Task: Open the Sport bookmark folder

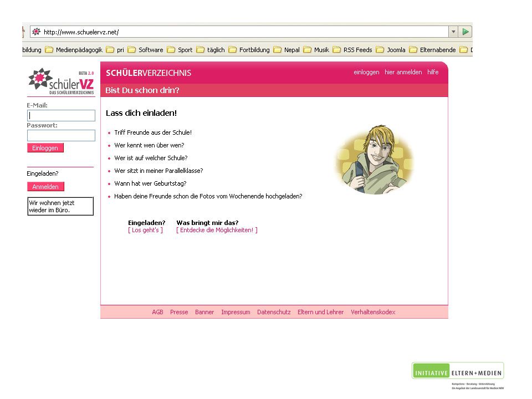Action: tap(180, 50)
